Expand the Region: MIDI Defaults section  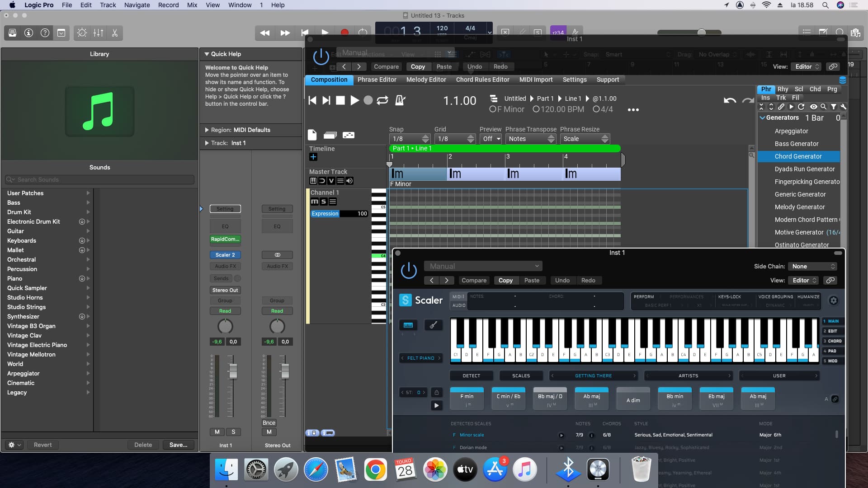pos(207,130)
